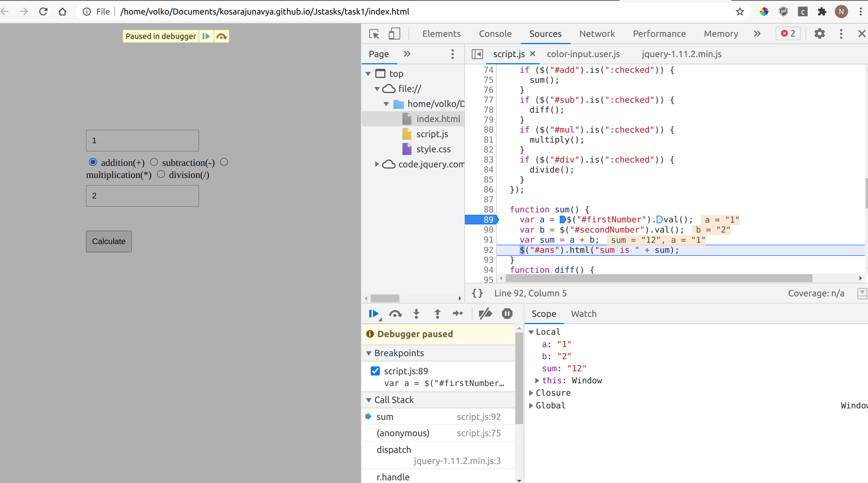Select the subtraction(-) radio button

click(154, 162)
